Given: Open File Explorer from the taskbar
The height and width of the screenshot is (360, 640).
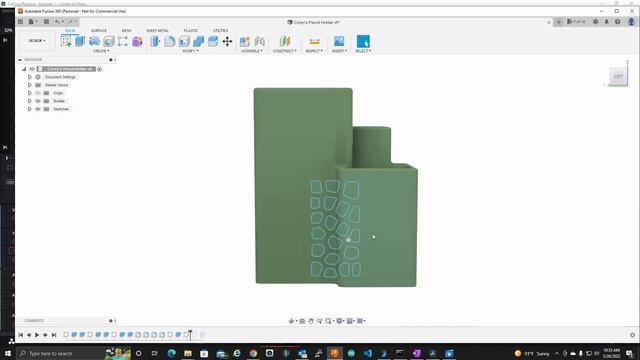Looking at the screenshot, I should coord(188,353).
